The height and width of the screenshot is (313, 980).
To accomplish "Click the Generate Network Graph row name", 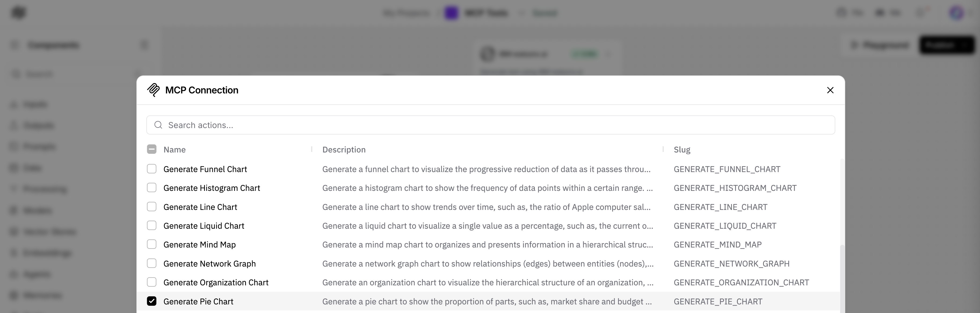I will tap(210, 264).
